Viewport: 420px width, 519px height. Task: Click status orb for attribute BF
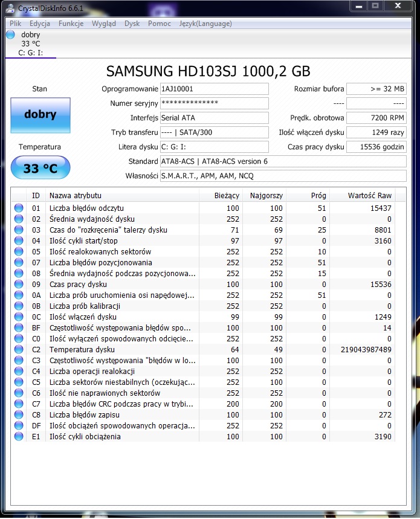(x=19, y=327)
